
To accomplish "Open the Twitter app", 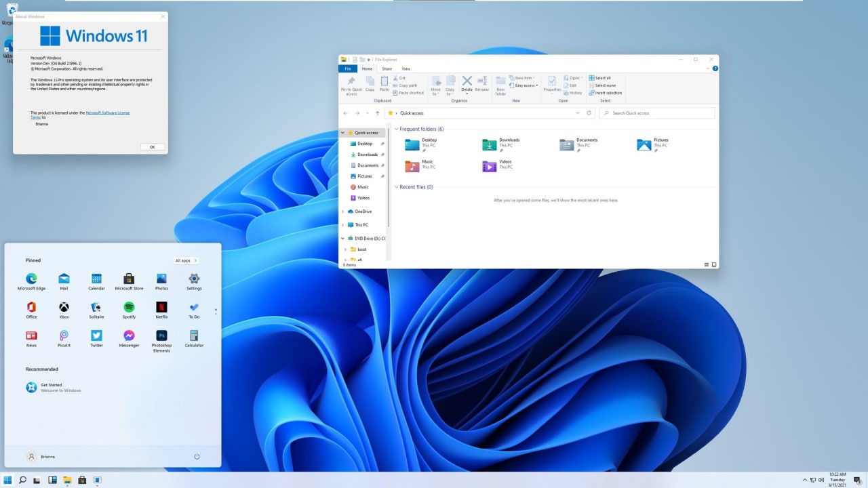I will (96, 339).
